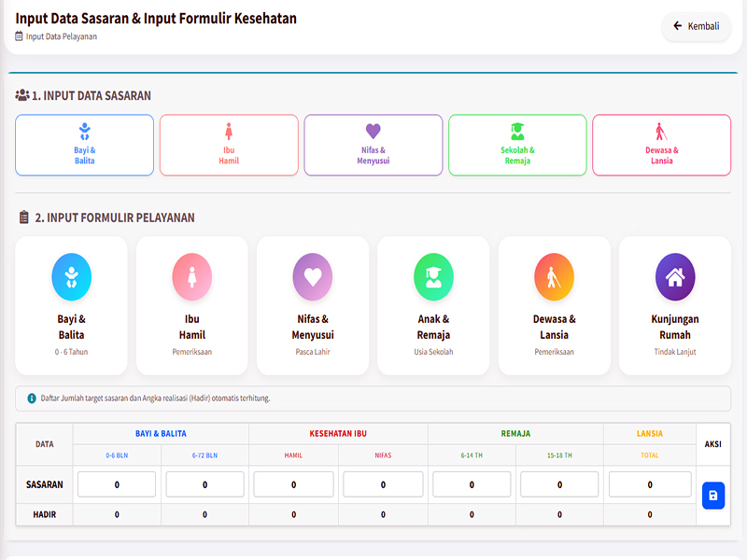Open the Nifas & Menyusui sasaran button
Image resolution: width=747 pixels, height=560 pixels.
(373, 145)
